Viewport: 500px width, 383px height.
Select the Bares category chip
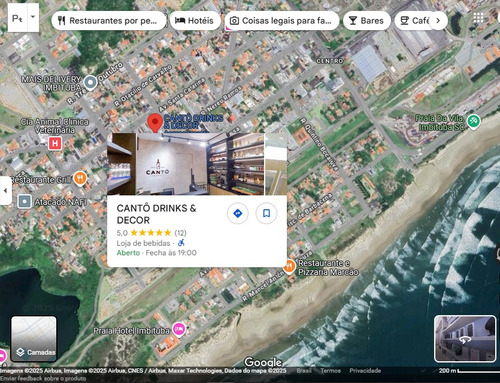366,21
